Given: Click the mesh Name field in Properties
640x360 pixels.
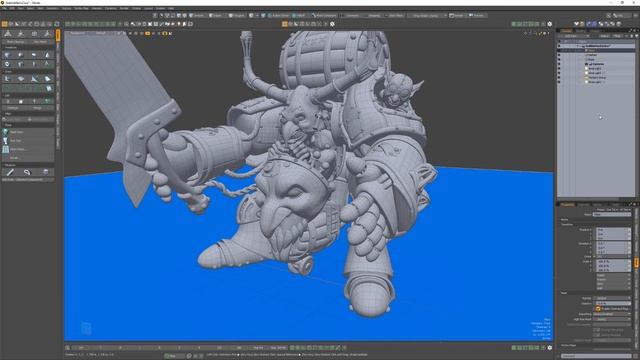Looking at the screenshot, I should coord(613,214).
